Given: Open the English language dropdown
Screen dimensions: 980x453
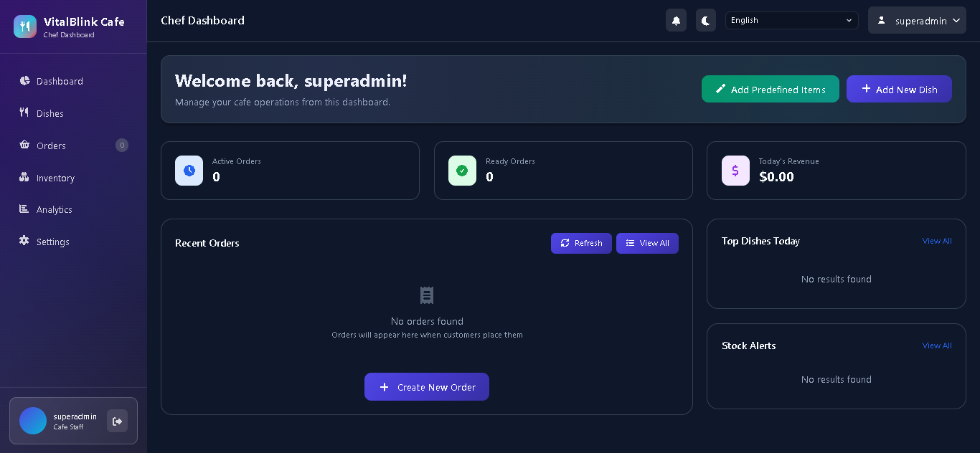Looking at the screenshot, I should tap(791, 21).
